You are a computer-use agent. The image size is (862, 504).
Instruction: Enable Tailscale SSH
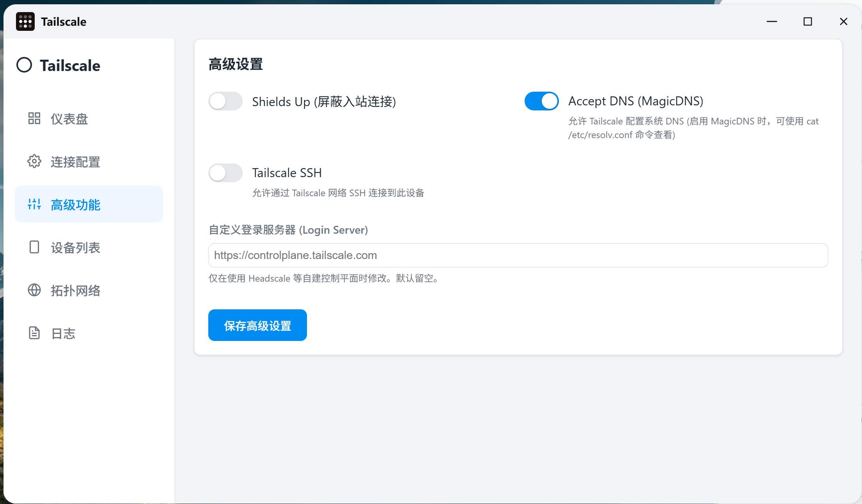pos(225,173)
